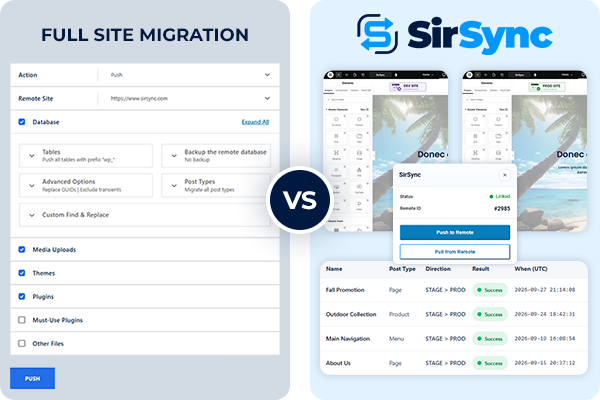Select the SVG triangle element in DEV SITE editor
This screenshot has height=400, width=600.
pyautogui.click(x=359, y=172)
